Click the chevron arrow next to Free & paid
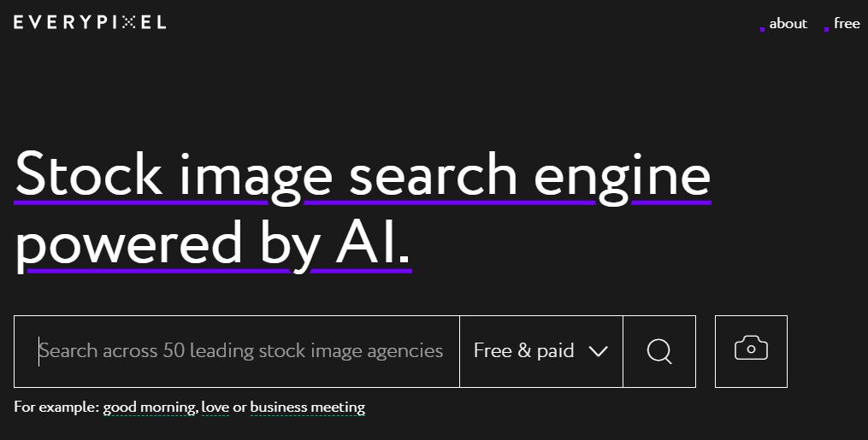The width and height of the screenshot is (868, 440). pos(599,351)
